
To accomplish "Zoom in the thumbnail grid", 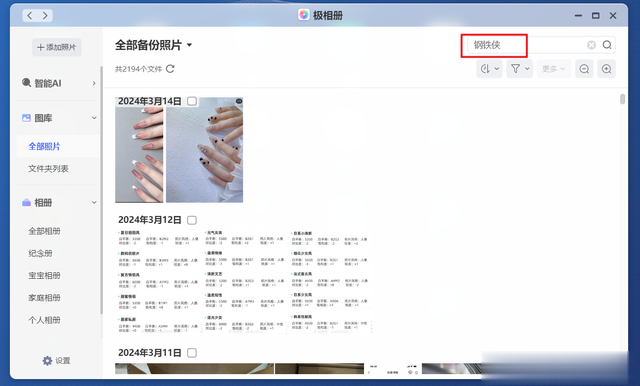I will pyautogui.click(x=607, y=69).
